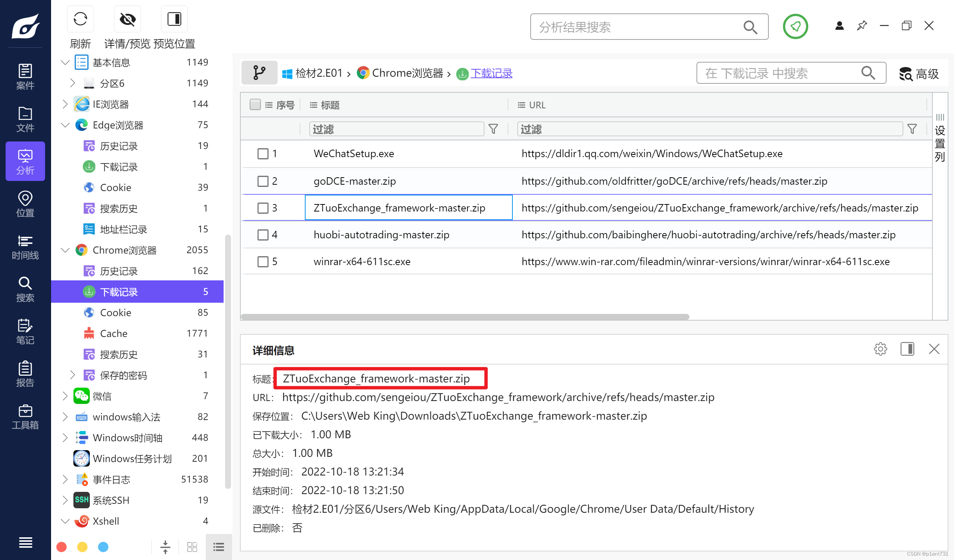Click the red color dot at bottom
Screen dimensions: 954x560
point(61,547)
